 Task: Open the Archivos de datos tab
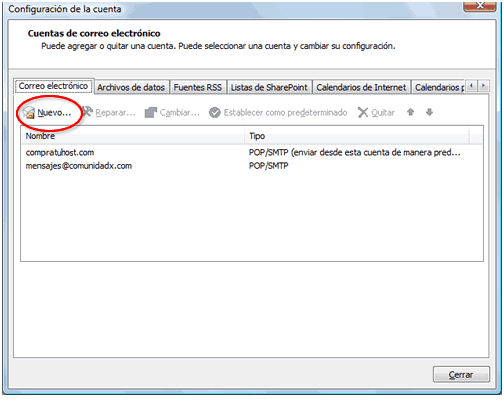131,87
